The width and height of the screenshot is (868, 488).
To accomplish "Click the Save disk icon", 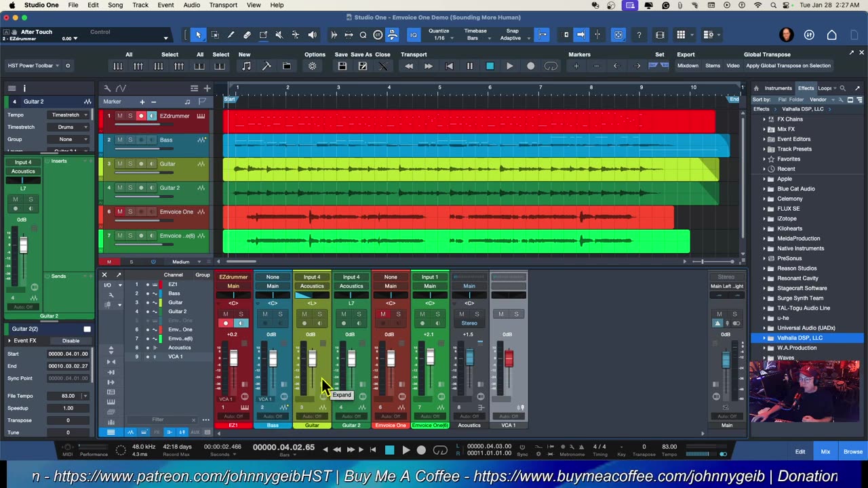I will tap(342, 66).
